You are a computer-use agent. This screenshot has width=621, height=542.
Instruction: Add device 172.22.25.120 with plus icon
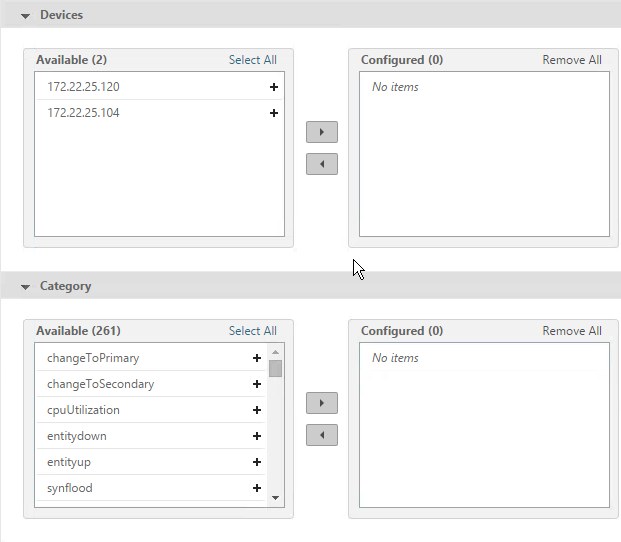click(274, 87)
